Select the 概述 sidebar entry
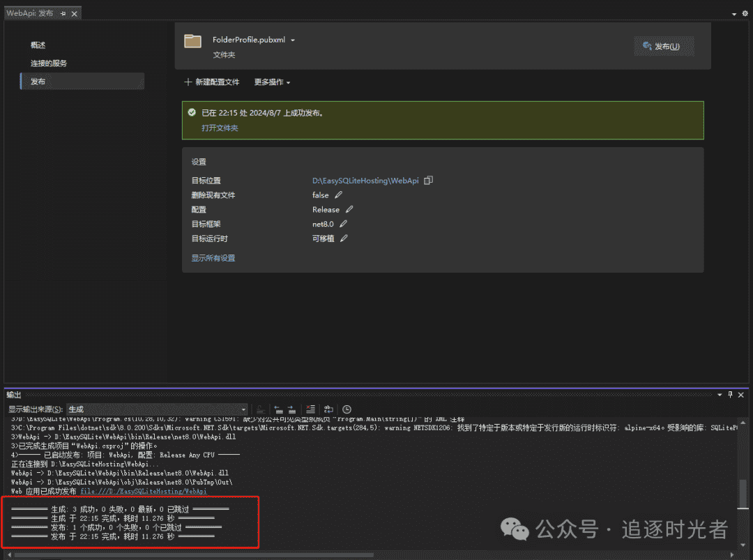753x560 pixels. pyautogui.click(x=38, y=44)
